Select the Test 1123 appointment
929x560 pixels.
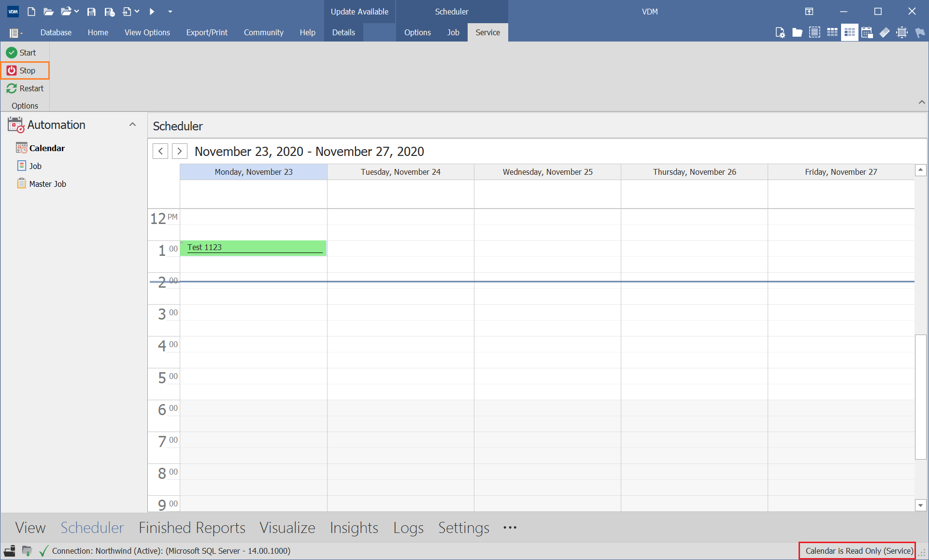tap(253, 248)
